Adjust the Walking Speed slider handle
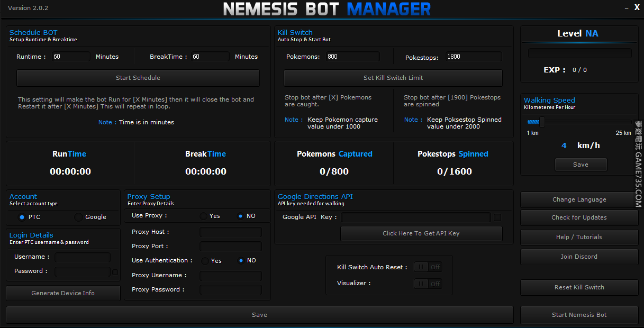Image resolution: width=644 pixels, height=328 pixels. click(542, 122)
